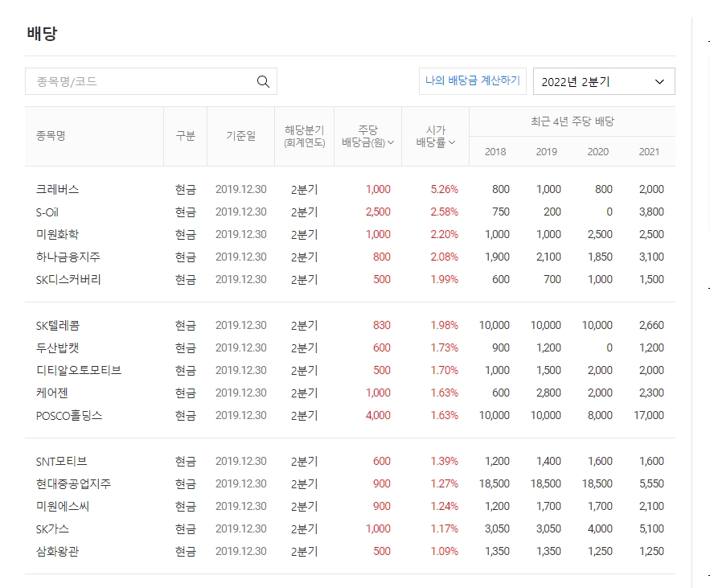This screenshot has height=588, width=710.
Task: Click the 5,100 value in SK가스 row
Action: click(x=651, y=528)
